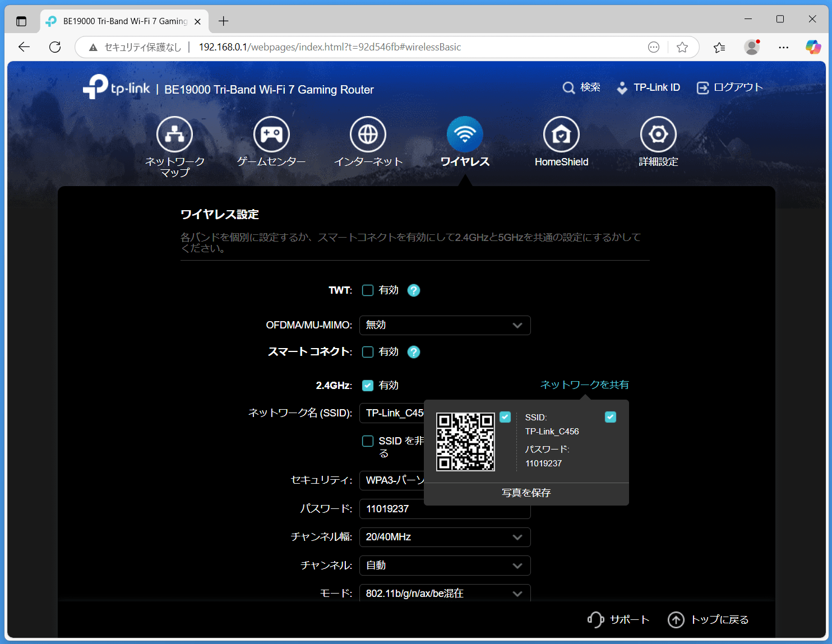Viewport: 832px width, 644px height.
Task: Click the popup TP-Link_C456 SSID text
Action: click(552, 432)
